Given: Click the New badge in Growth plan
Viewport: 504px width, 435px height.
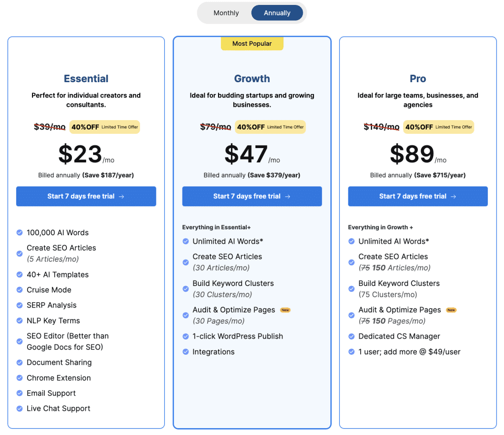Looking at the screenshot, I should [285, 310].
